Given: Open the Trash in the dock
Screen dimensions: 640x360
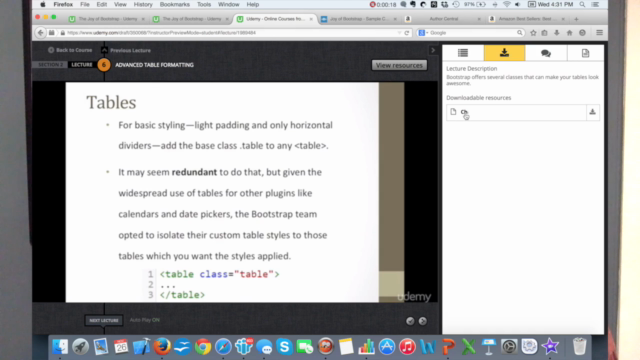Looking at the screenshot, I should tap(579, 347).
